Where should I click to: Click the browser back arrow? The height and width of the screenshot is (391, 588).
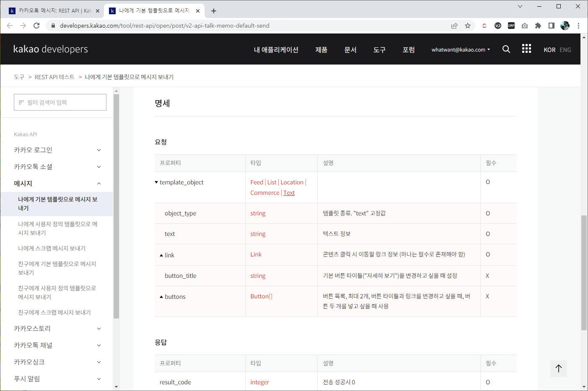[x=10, y=26]
